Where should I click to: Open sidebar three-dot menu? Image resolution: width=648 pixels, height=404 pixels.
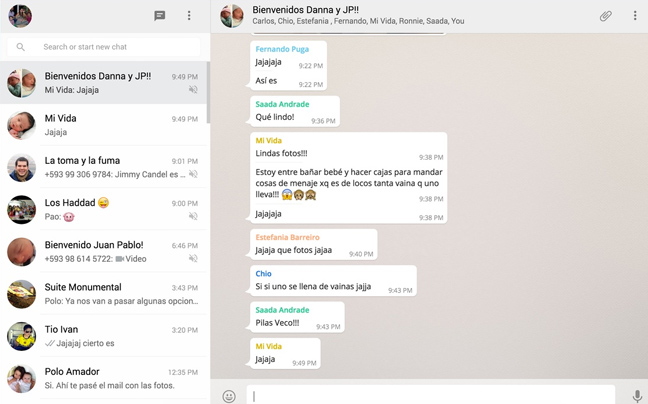[189, 16]
